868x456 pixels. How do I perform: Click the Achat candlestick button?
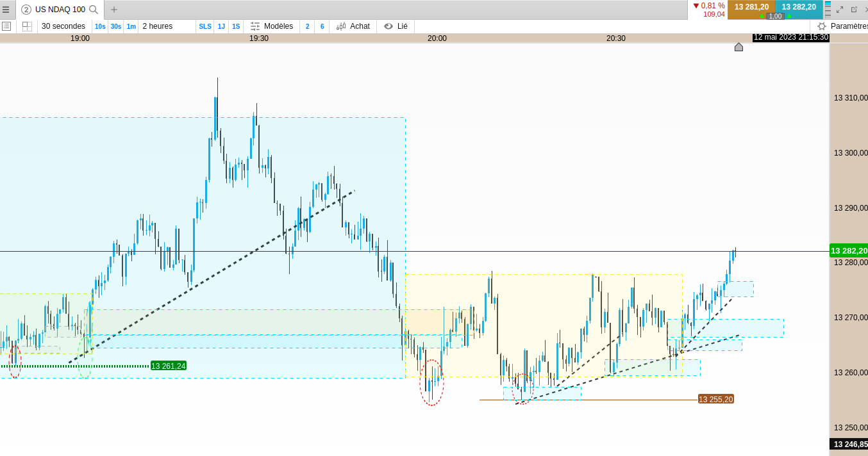(353, 26)
